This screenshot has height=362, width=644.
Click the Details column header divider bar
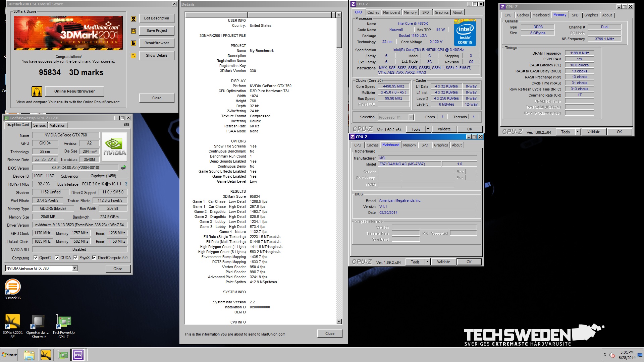coord(248,15)
